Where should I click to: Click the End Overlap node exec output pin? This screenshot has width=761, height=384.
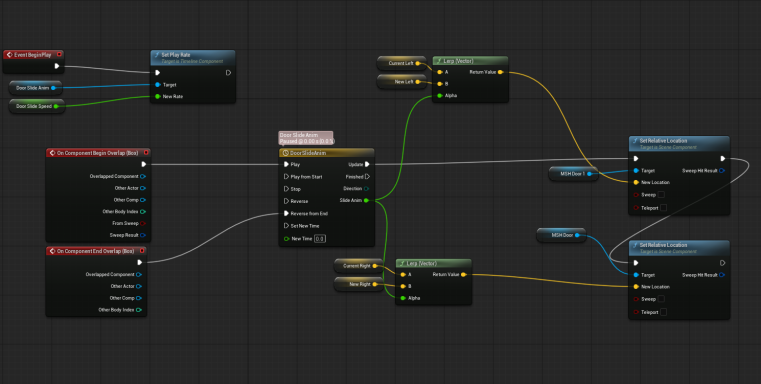click(x=140, y=262)
